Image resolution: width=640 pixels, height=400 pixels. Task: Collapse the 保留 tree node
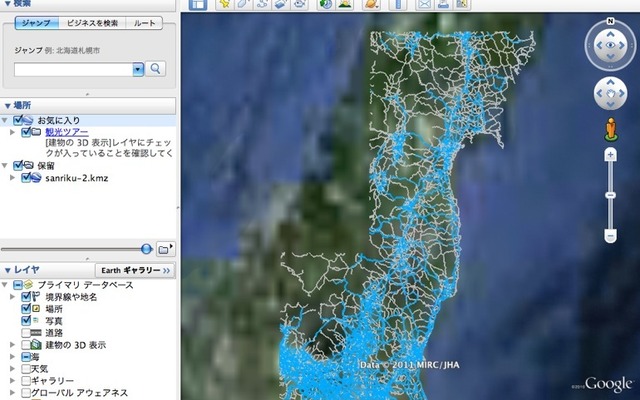point(5,166)
